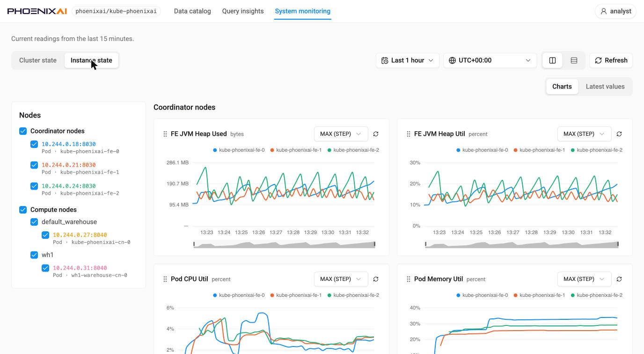
Task: Refresh FE JVM Heap Util chart
Action: [x=619, y=134]
